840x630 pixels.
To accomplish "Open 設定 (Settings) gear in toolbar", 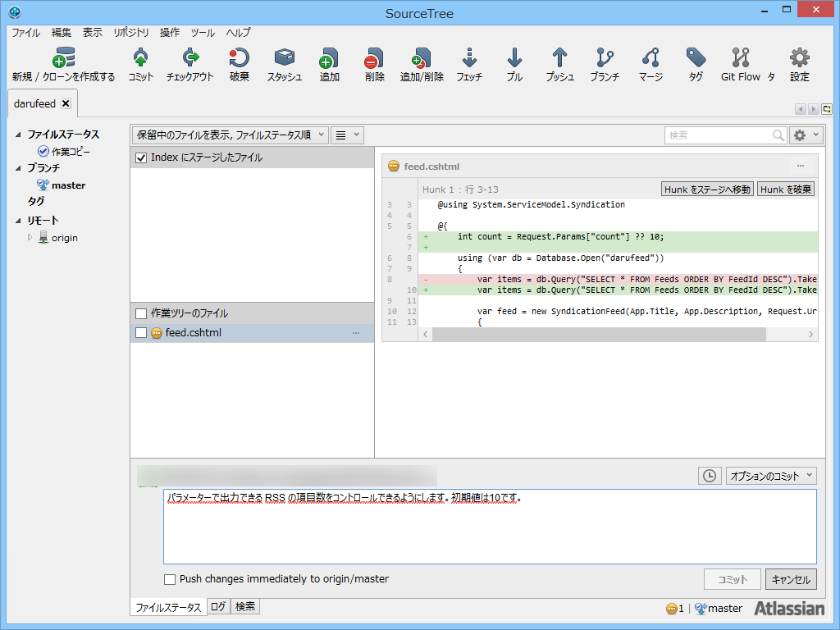I will 799,58.
